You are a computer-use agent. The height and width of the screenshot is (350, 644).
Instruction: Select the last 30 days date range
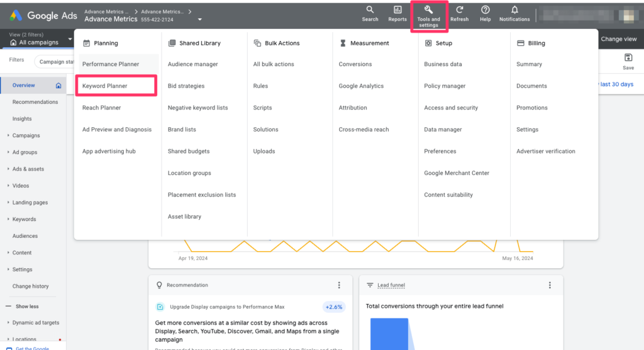[616, 84]
